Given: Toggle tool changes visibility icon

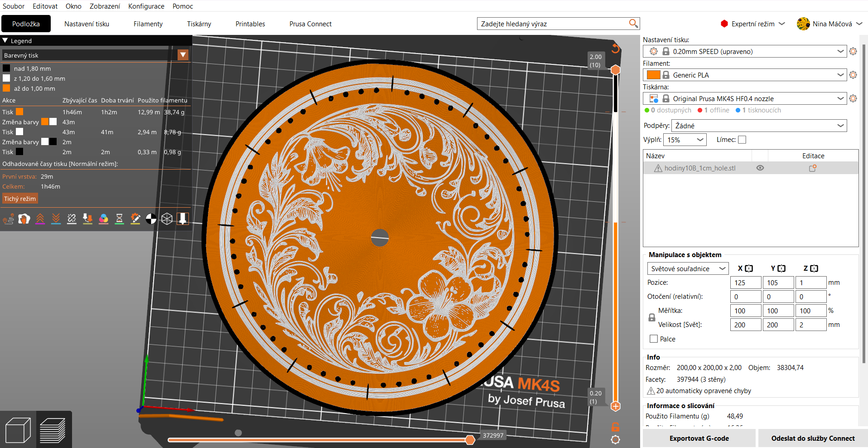Looking at the screenshot, I should pyautogui.click(x=87, y=219).
